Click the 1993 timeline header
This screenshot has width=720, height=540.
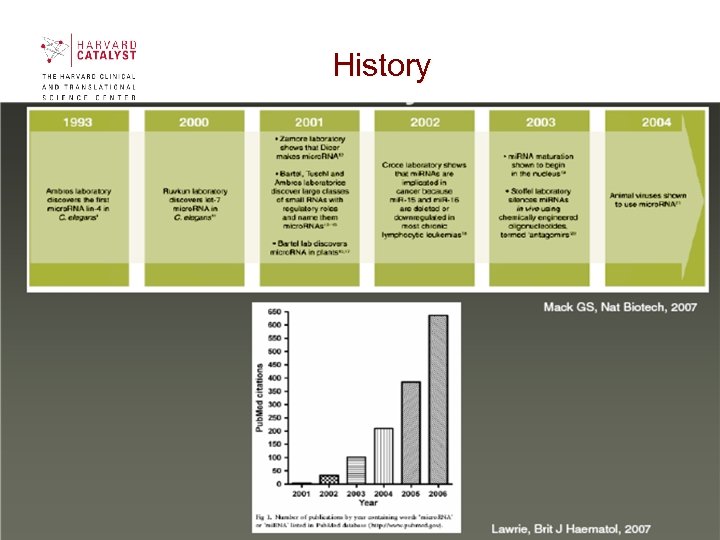pos(79,122)
